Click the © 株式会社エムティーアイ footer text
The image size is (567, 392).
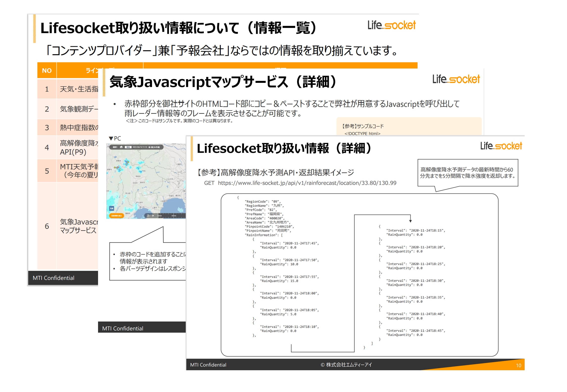pyautogui.click(x=346, y=365)
